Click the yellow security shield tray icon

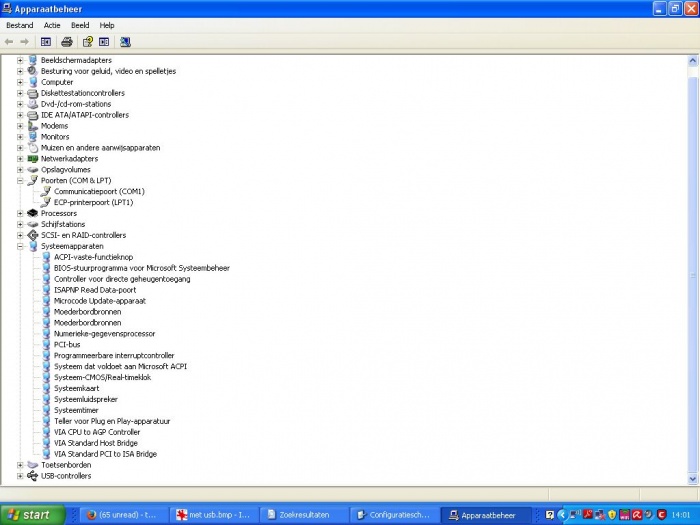[612, 515]
